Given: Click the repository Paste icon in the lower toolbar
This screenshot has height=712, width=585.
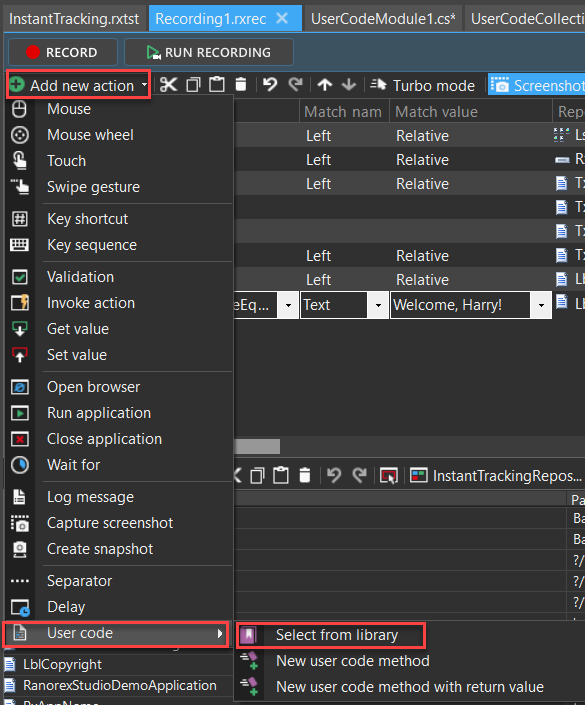Looking at the screenshot, I should click(281, 476).
